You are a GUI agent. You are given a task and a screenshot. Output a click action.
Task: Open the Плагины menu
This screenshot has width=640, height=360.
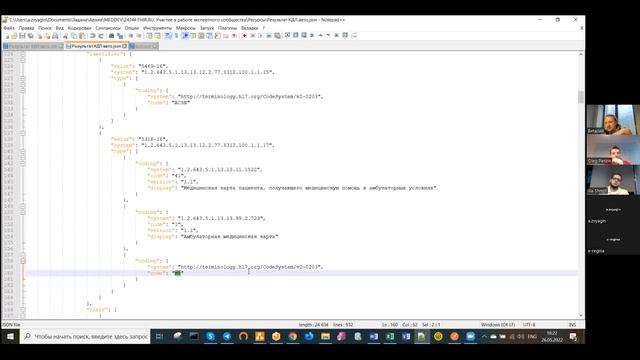coord(227,28)
